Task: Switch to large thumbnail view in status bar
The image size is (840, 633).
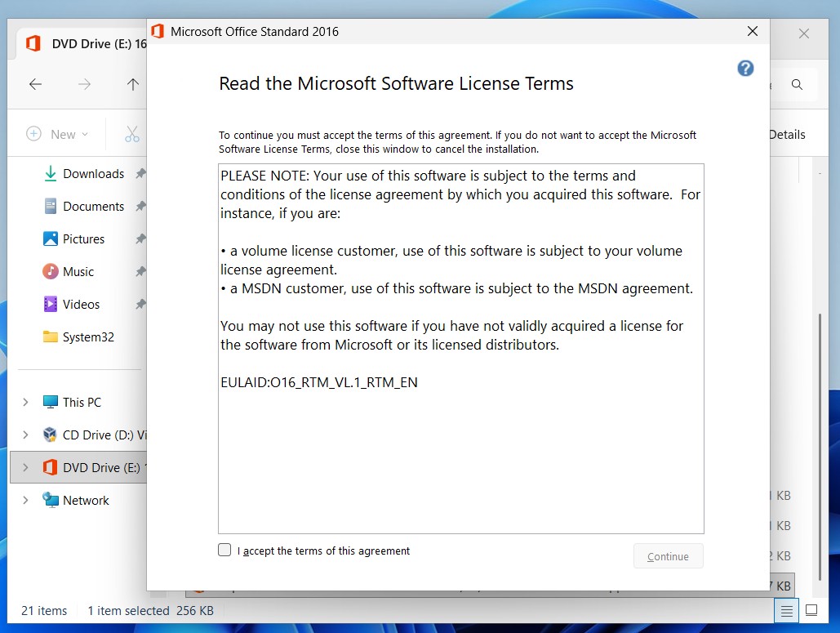Action: click(811, 610)
